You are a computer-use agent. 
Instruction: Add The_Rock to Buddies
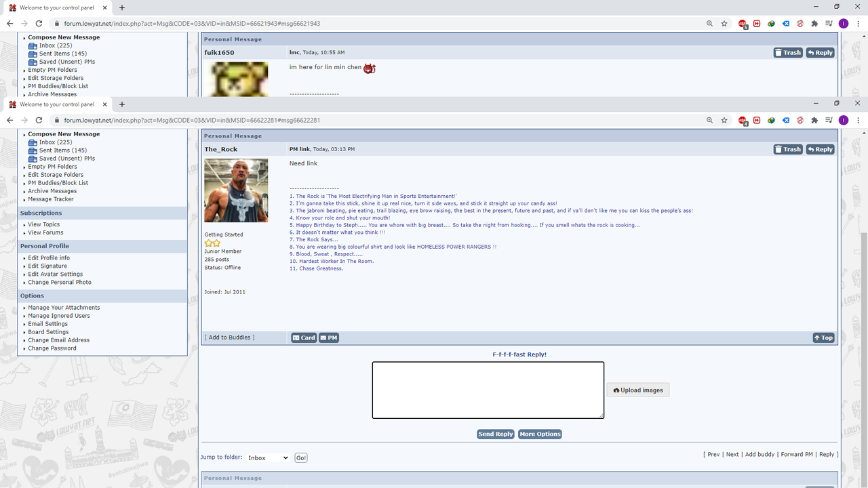229,337
